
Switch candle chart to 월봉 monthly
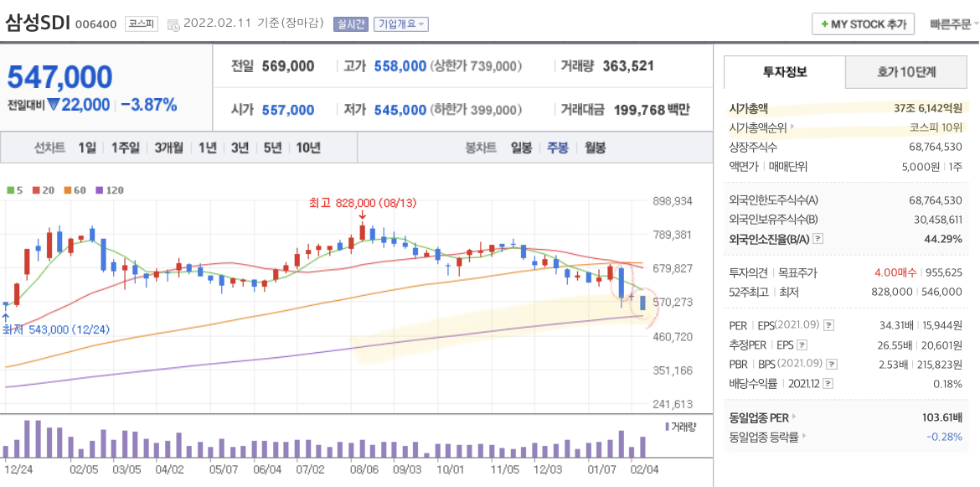(595, 148)
